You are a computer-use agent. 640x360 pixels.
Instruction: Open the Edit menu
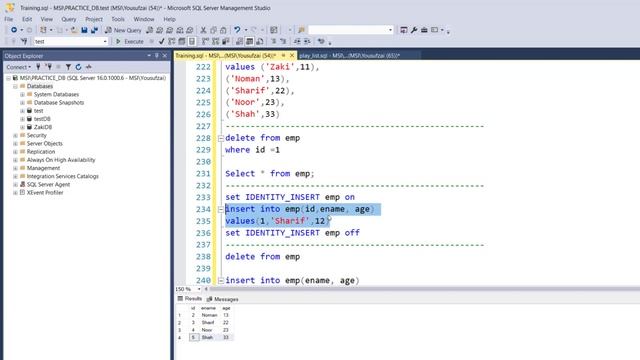point(27,19)
